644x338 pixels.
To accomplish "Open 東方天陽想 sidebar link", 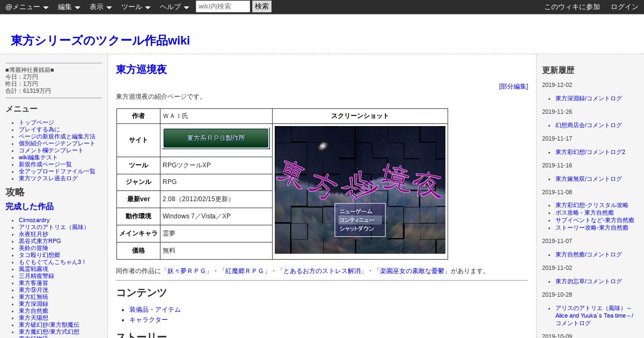I will (x=33, y=318).
